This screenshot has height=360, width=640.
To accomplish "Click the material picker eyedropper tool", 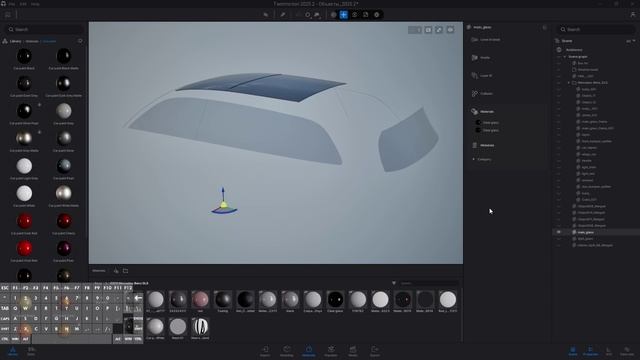I will 283,15.
